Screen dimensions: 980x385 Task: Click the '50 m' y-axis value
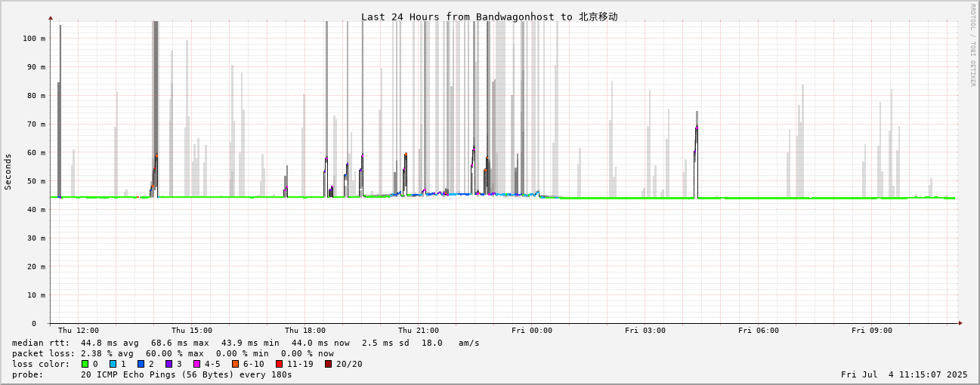(x=36, y=181)
